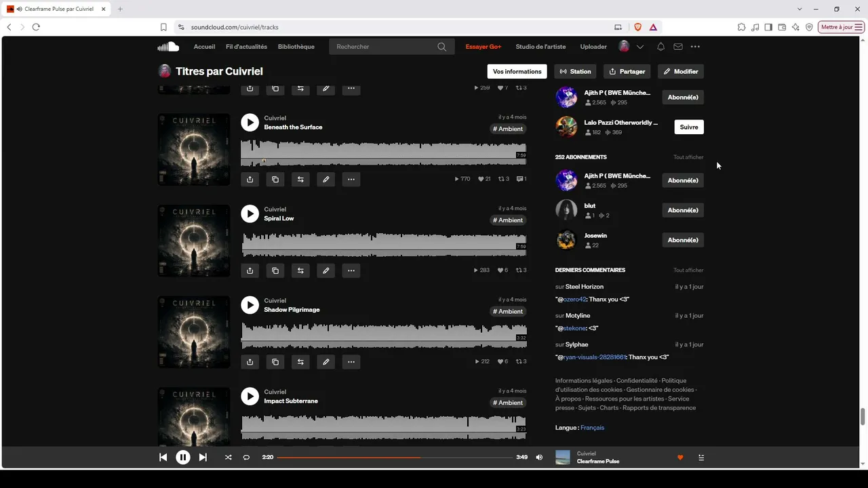Open the browser extensions puzzle icon

pos(741,27)
